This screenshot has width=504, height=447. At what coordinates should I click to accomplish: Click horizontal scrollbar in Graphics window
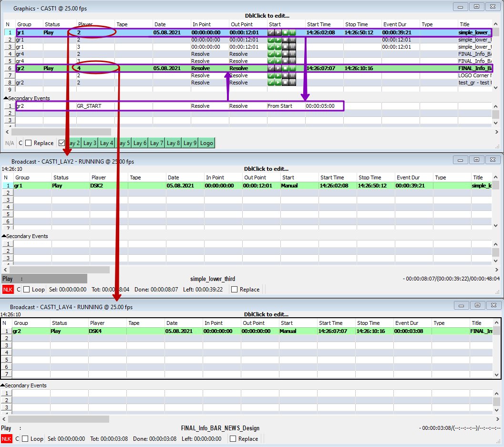(x=61, y=132)
